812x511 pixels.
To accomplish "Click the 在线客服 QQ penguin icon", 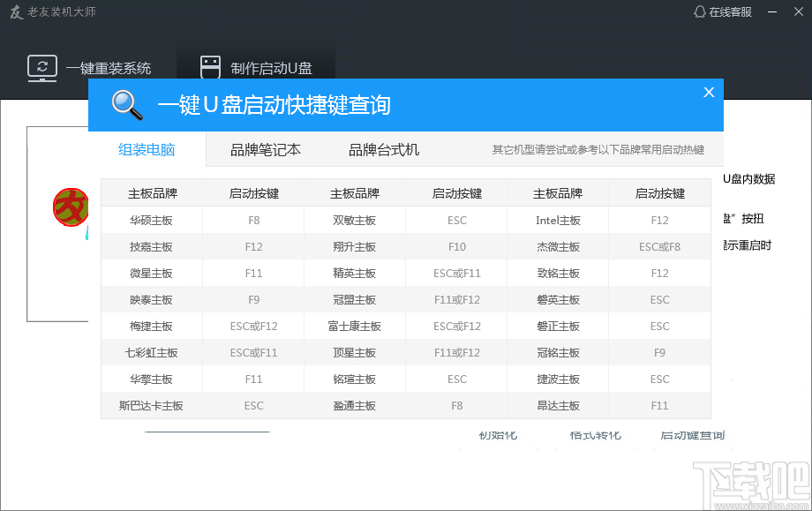I will tap(700, 11).
